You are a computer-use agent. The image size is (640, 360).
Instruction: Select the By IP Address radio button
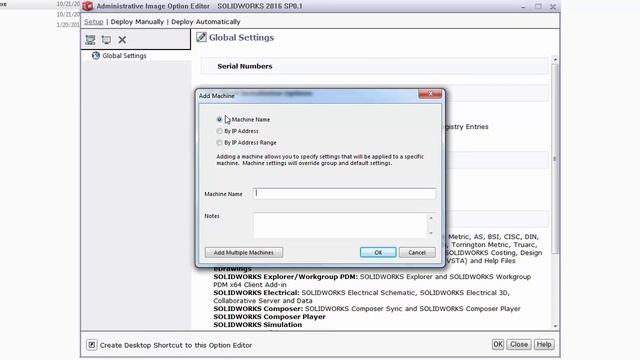[x=220, y=131]
